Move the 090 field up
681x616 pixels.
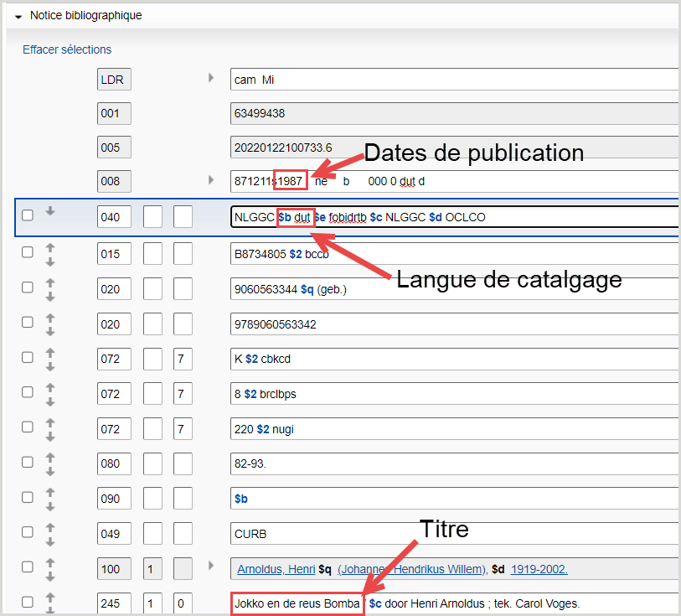pos(50,492)
